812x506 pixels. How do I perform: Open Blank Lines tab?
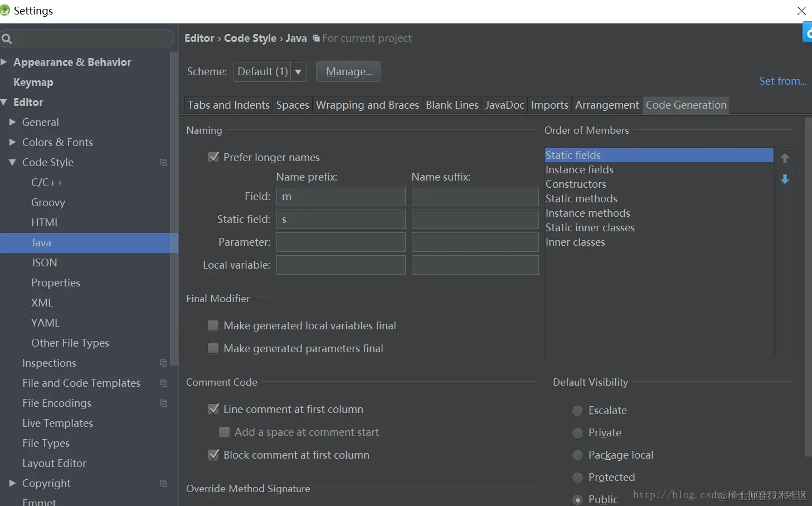[452, 105]
